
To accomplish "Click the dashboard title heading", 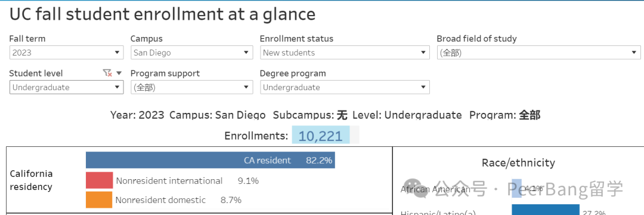I will [162, 15].
